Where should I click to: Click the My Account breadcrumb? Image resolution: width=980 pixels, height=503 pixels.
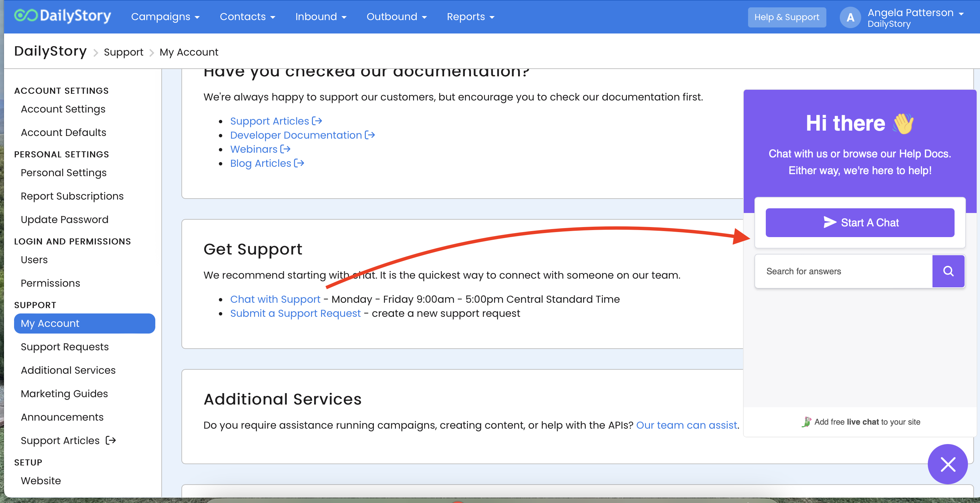pyautogui.click(x=189, y=52)
